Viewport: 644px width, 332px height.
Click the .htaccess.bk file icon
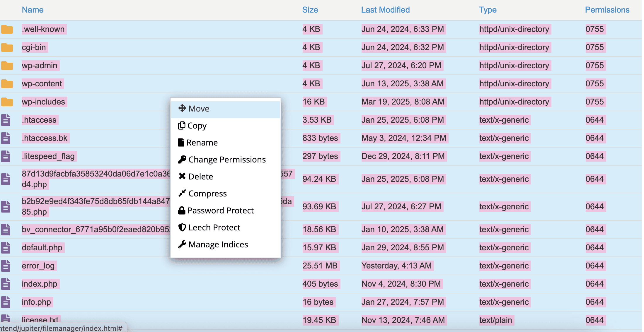coord(6,138)
